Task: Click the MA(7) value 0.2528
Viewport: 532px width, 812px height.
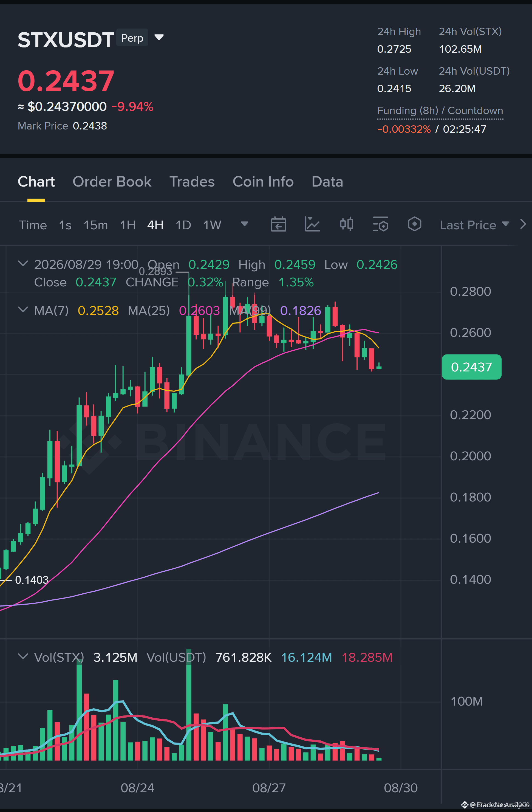Action: [x=98, y=311]
